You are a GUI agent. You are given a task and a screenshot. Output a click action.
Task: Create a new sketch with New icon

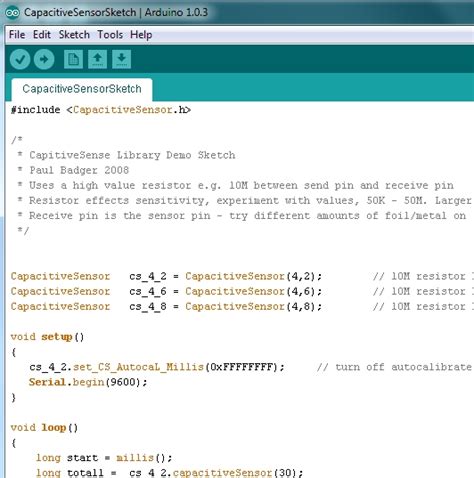click(73, 59)
